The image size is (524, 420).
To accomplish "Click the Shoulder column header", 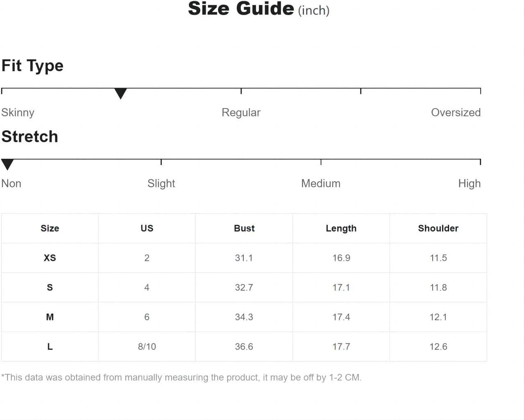I will coord(438,228).
